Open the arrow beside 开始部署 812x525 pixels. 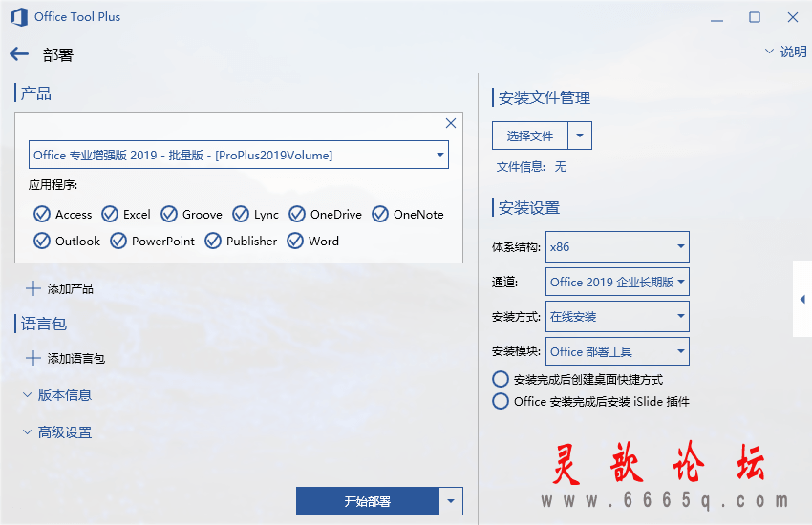pos(451,501)
